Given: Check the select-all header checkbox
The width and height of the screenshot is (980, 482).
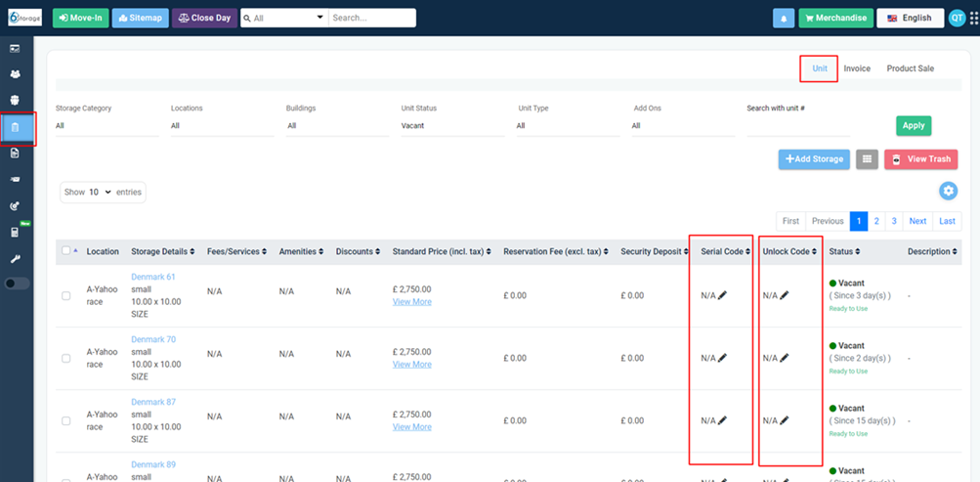Looking at the screenshot, I should [66, 250].
